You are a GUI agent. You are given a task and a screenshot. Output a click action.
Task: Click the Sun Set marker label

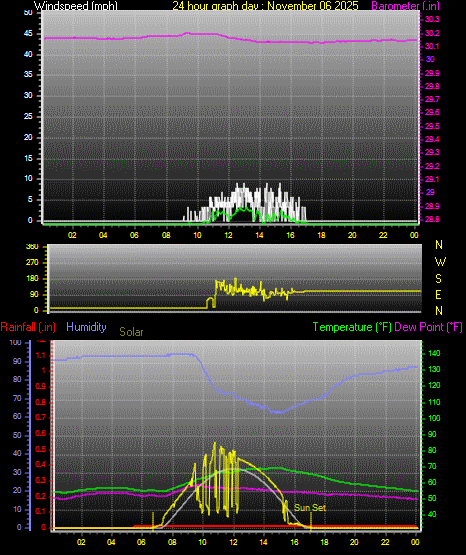click(x=310, y=508)
